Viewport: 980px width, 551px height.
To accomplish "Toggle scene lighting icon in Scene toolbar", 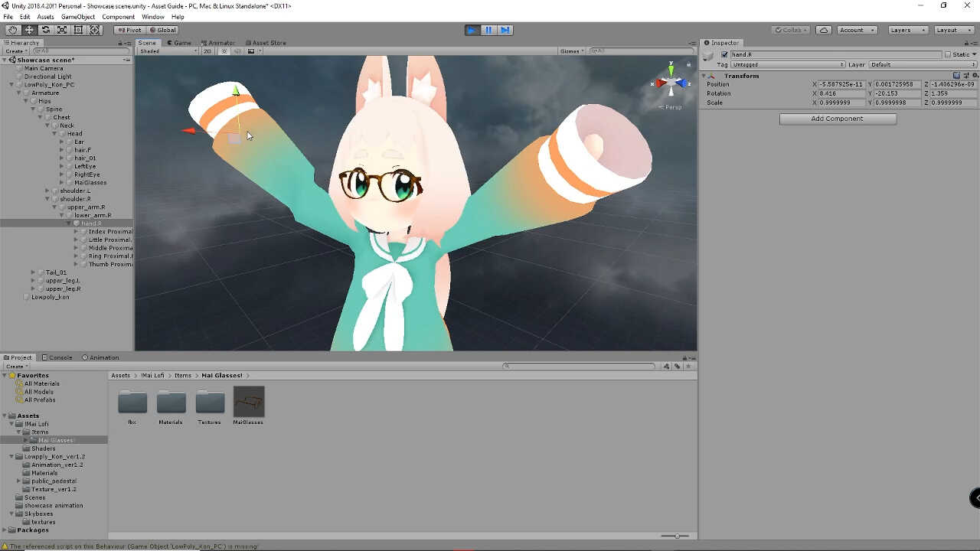I will pyautogui.click(x=224, y=51).
